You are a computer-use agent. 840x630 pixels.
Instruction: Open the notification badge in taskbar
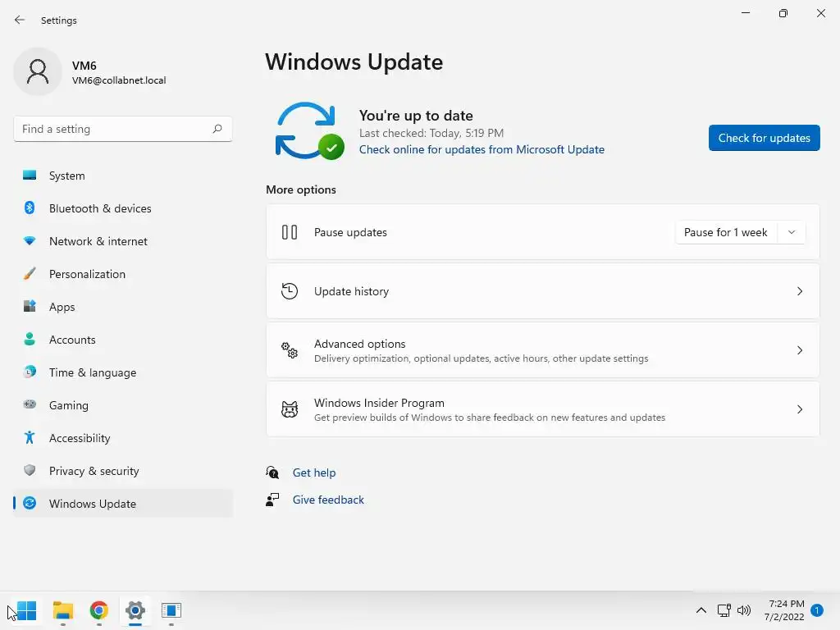pos(817,610)
